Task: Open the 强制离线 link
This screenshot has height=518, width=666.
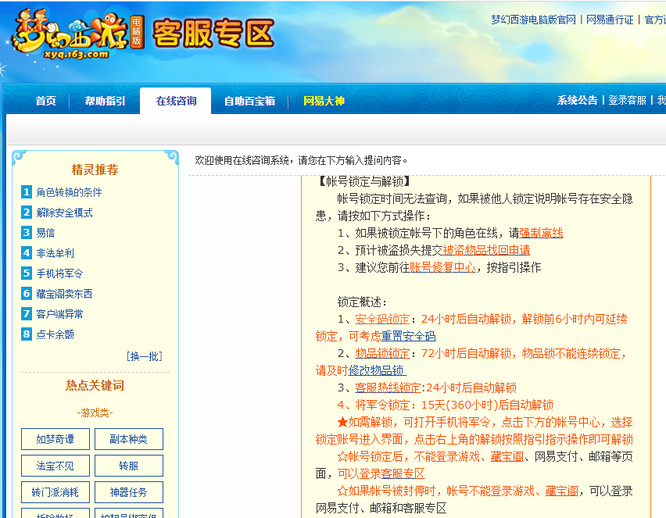Action: point(541,233)
